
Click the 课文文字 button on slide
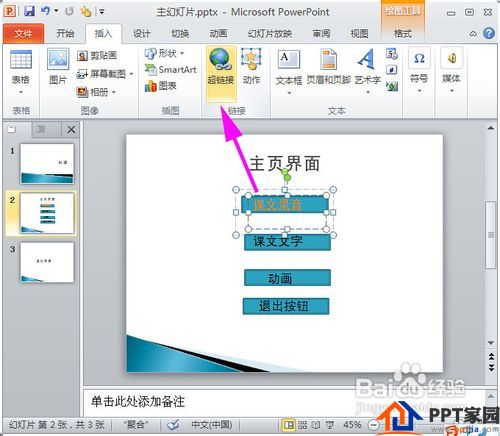pos(287,242)
